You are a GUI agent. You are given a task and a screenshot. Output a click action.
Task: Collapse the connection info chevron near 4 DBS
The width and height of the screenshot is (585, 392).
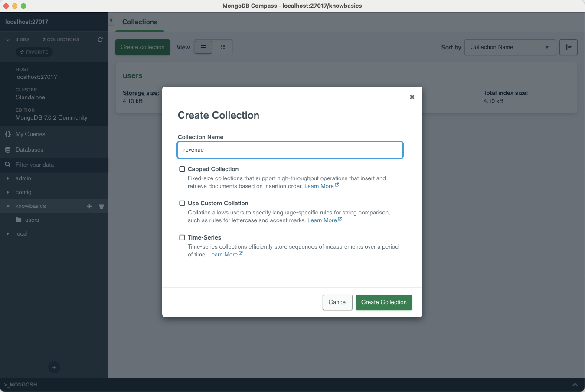(x=8, y=39)
